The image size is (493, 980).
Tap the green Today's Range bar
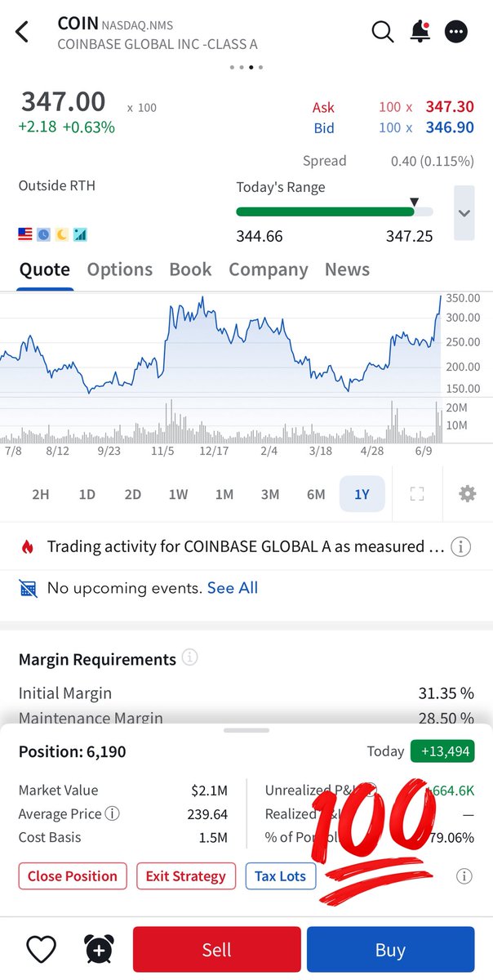click(x=325, y=212)
